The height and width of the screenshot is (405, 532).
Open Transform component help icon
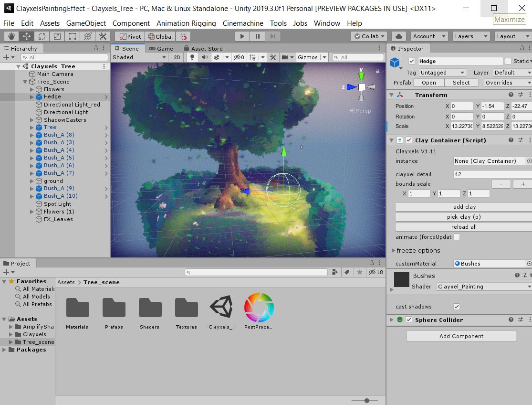click(x=511, y=95)
